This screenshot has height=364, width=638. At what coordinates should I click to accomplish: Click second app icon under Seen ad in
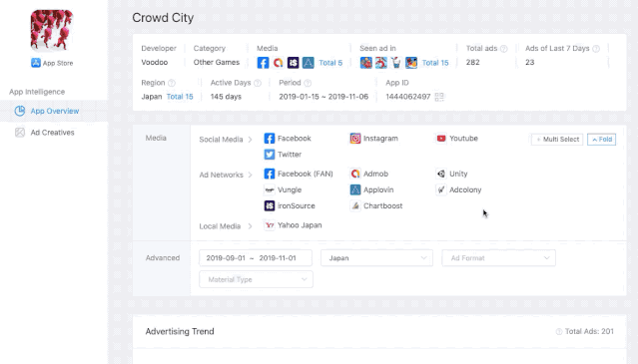(380, 63)
